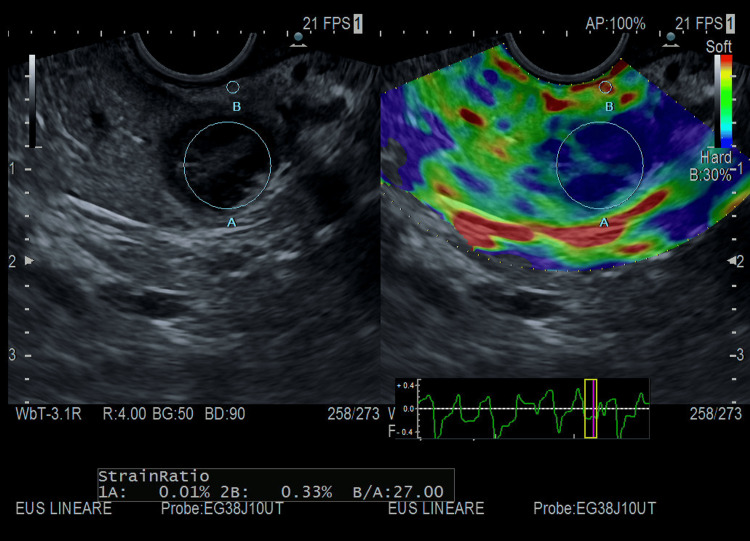Screen dimensions: 750x541
Task: Click the WbT-3.1R preset label
Action: (48, 414)
